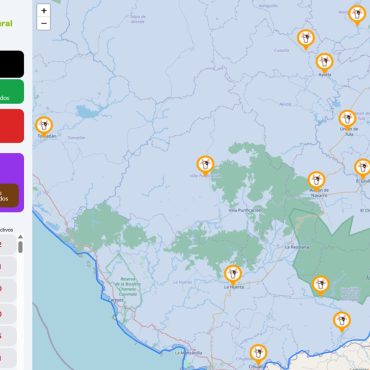Click the scroll-up arrow of the sidebar list
This screenshot has width=370, height=370.
pos(20,237)
